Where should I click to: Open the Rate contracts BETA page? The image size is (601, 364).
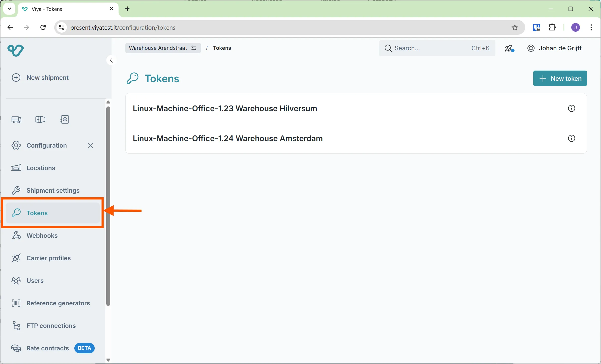click(x=48, y=348)
